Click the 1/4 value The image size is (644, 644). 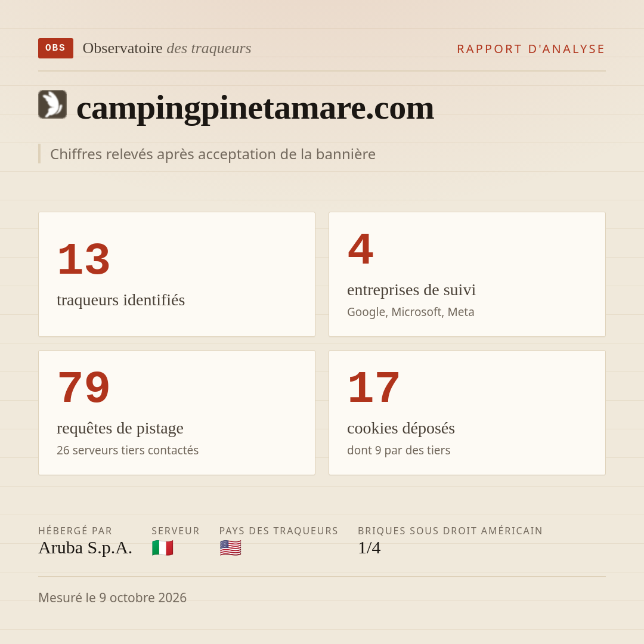(x=369, y=548)
